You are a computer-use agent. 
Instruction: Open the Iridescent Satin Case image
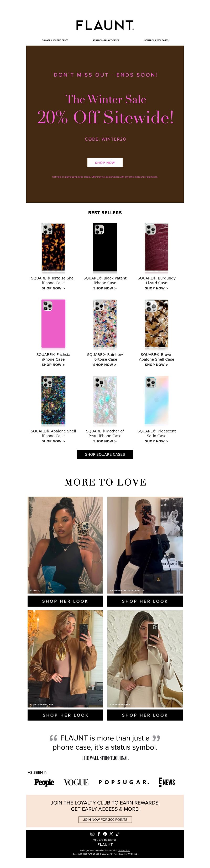pyautogui.click(x=156, y=400)
